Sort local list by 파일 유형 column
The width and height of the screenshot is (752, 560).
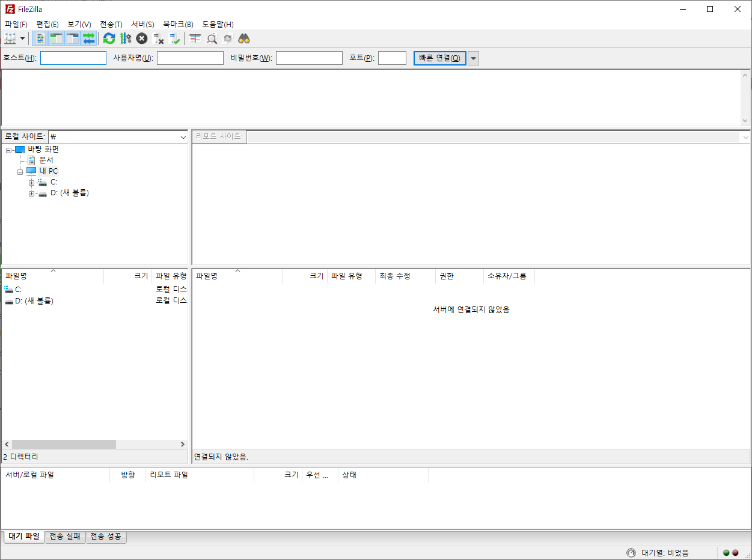(x=170, y=276)
